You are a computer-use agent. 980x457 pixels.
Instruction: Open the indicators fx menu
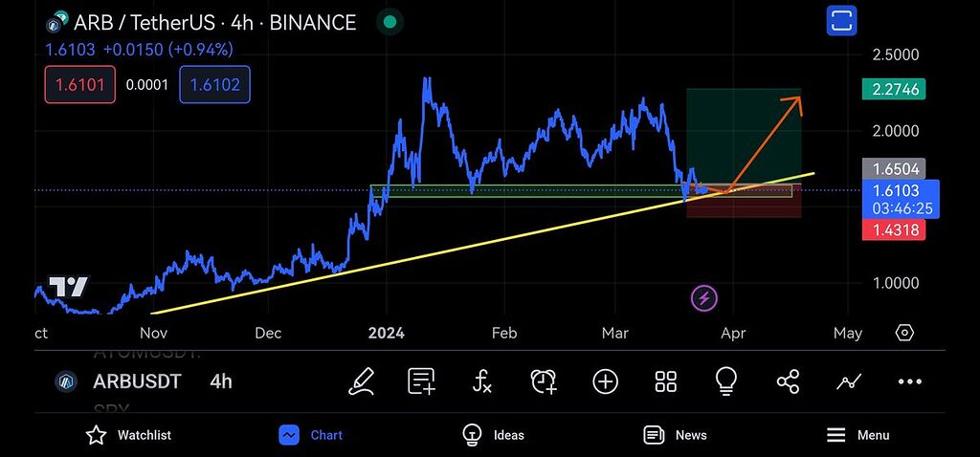tap(482, 381)
